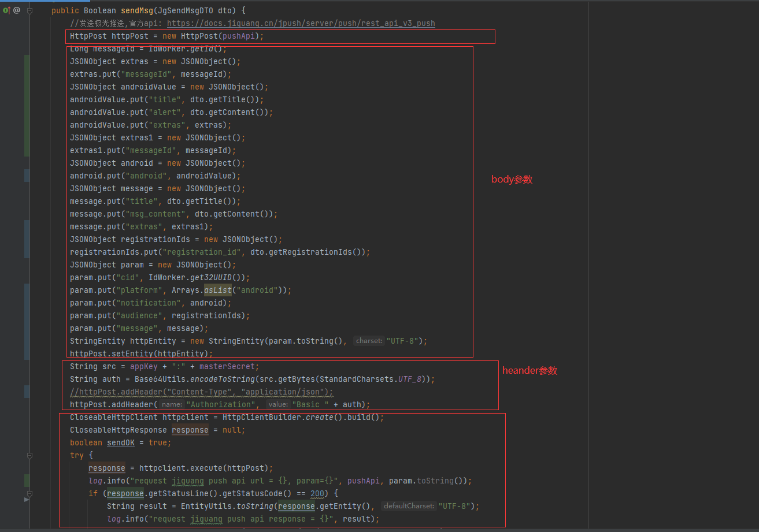The image size is (759, 532).
Task: Click the HttpClientBuilder class name
Action: (x=262, y=417)
